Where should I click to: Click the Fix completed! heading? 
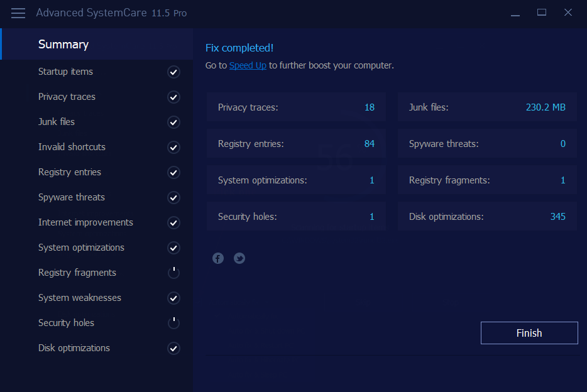point(239,48)
